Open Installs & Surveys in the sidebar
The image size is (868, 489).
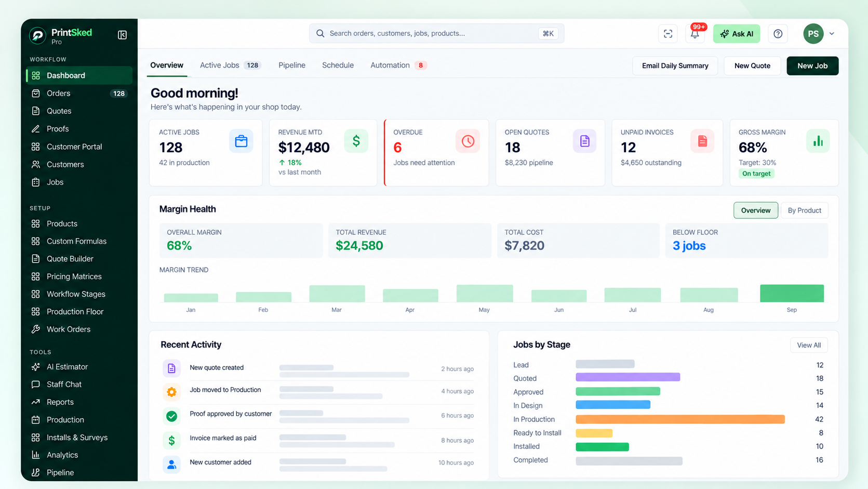79,438
